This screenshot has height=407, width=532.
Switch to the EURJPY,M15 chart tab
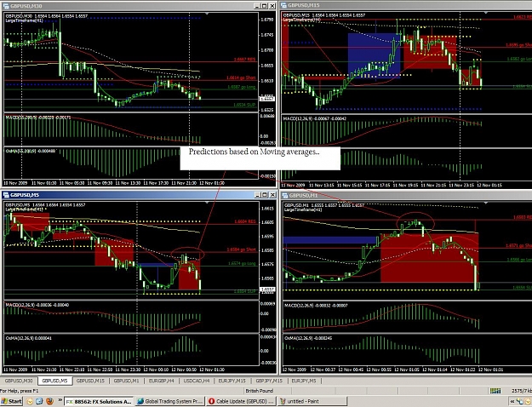pos(232,381)
